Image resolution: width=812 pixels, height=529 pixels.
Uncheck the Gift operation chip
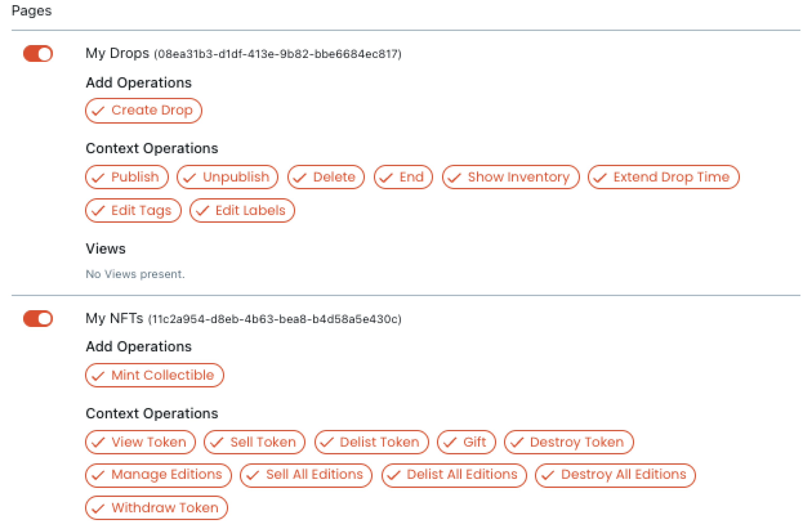tap(466, 442)
